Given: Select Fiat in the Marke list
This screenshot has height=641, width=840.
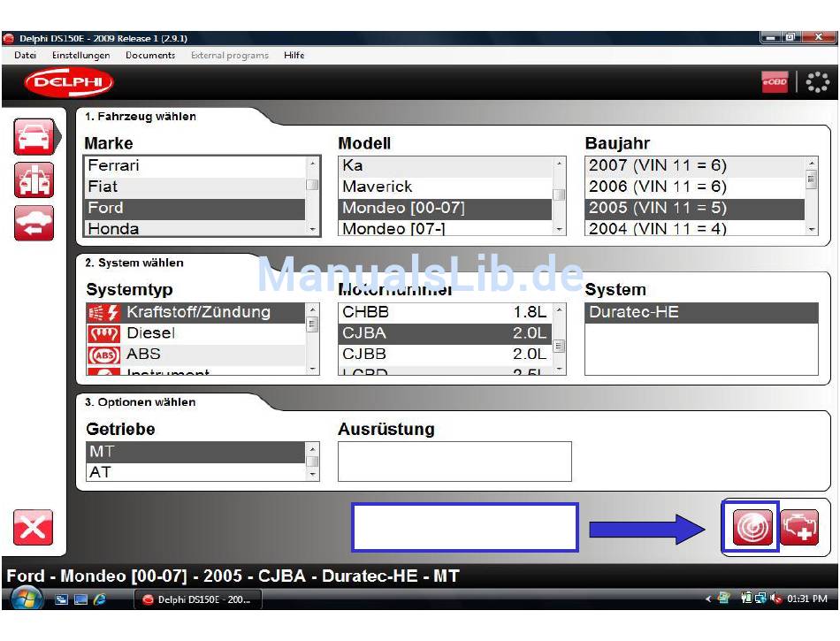Looking at the screenshot, I should [x=195, y=187].
